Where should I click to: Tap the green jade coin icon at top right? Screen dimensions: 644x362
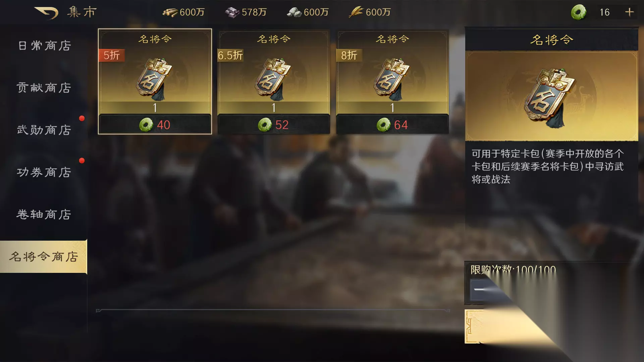(x=579, y=12)
